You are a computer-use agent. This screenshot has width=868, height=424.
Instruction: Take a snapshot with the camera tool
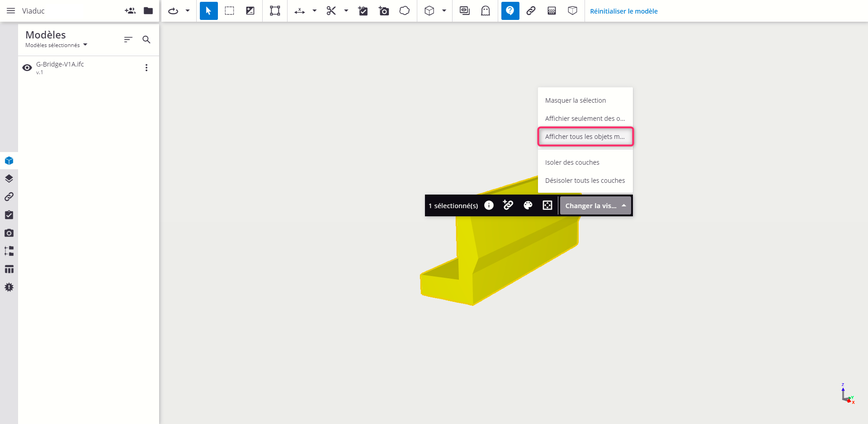(x=384, y=10)
